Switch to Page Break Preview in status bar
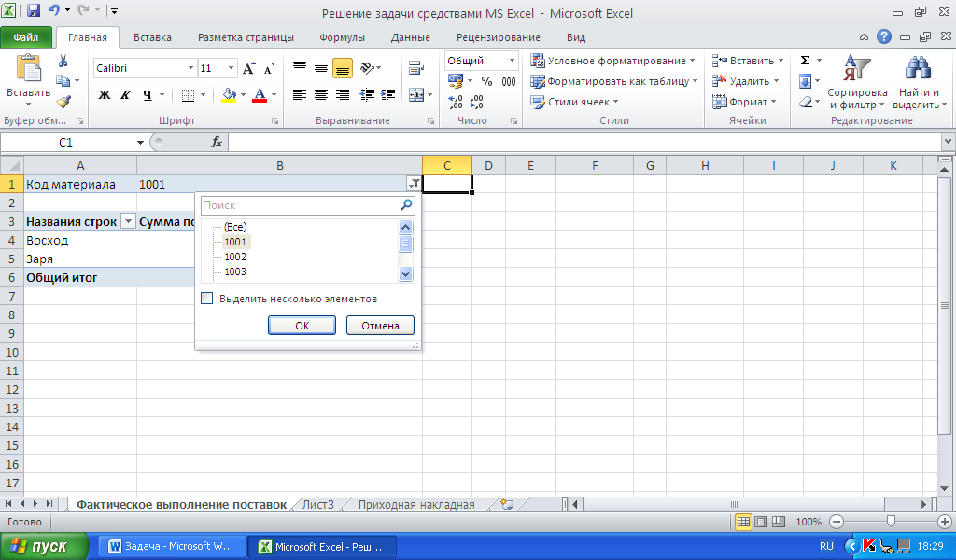This screenshot has width=956, height=560. (779, 522)
